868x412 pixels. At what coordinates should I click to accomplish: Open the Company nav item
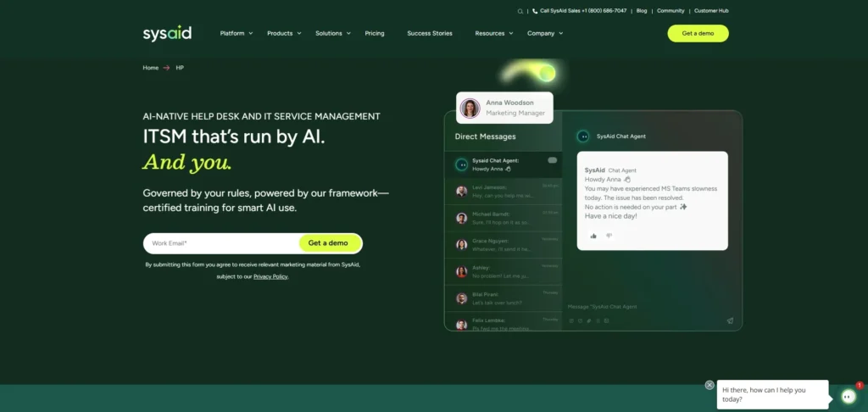[541, 33]
